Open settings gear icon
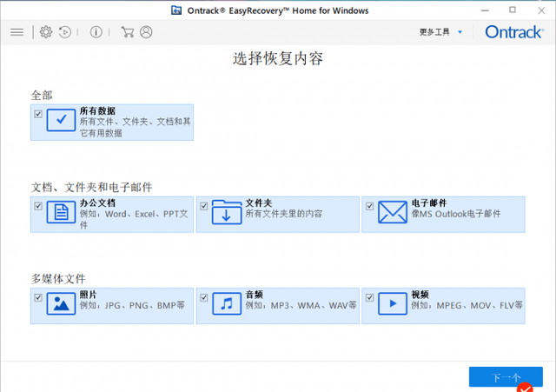 46,32
